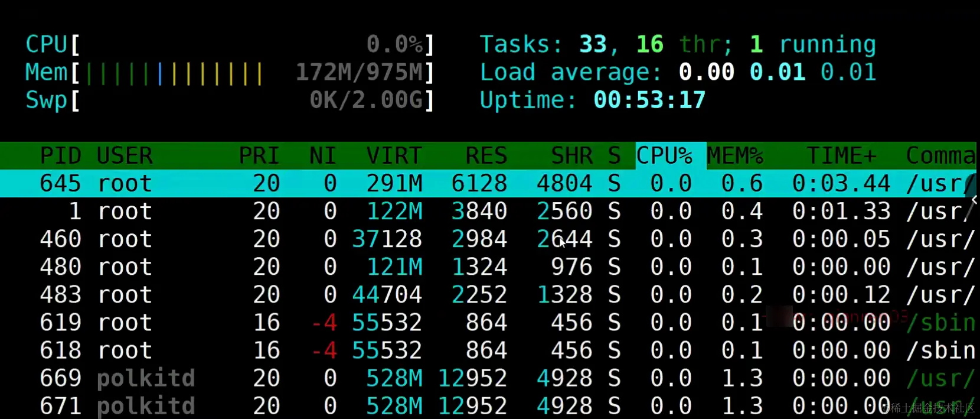Click the 291M VIRT value of PID 645
980x419 pixels.
[394, 183]
